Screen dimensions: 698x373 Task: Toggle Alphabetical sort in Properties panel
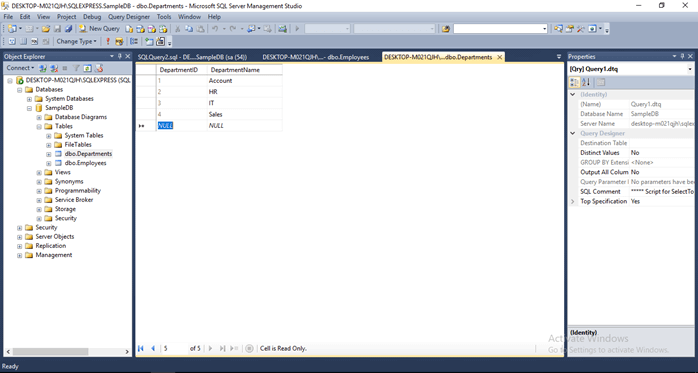pos(586,82)
